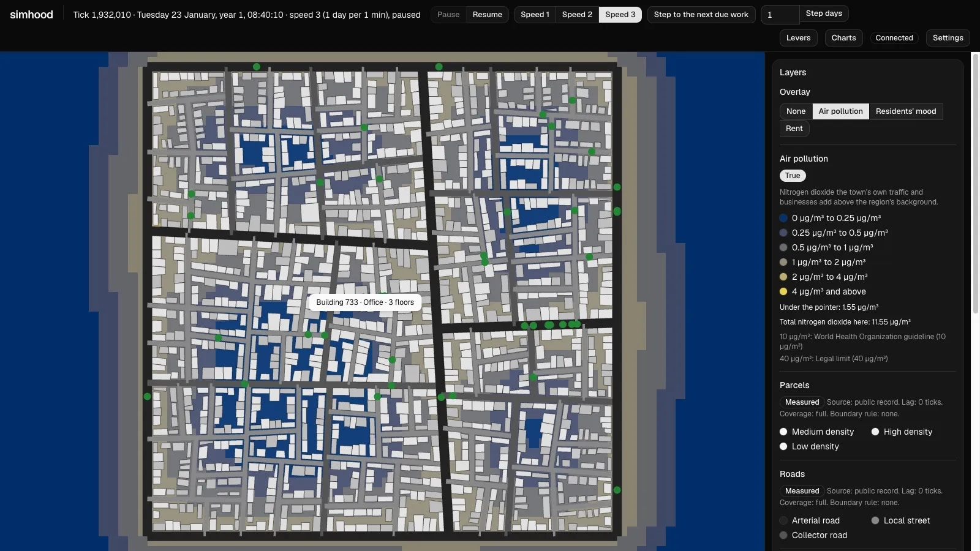Screen dimensions: 980x551
Task: Step to the next due work
Action: (701, 15)
